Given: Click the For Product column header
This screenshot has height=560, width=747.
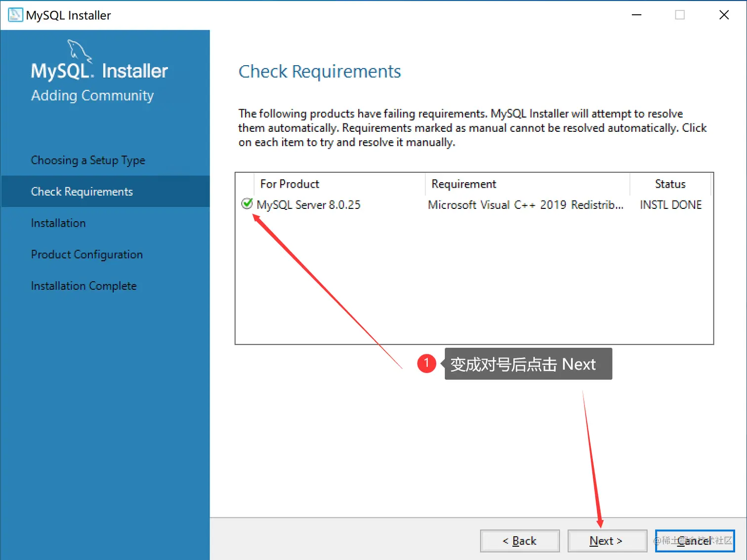Looking at the screenshot, I should point(339,184).
